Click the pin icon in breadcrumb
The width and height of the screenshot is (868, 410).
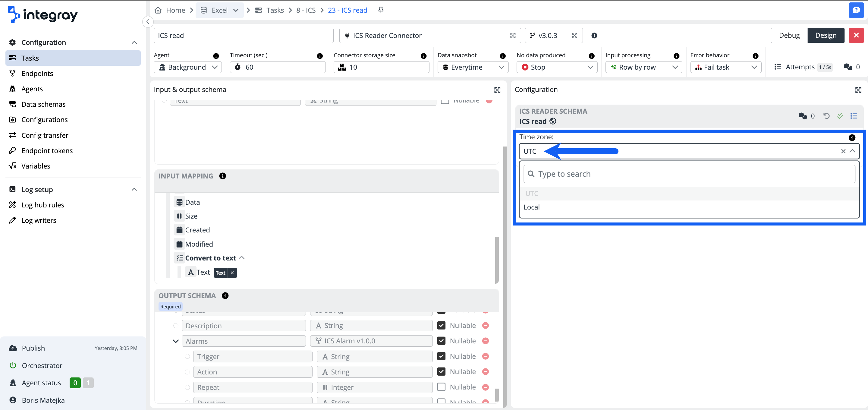pyautogui.click(x=381, y=10)
